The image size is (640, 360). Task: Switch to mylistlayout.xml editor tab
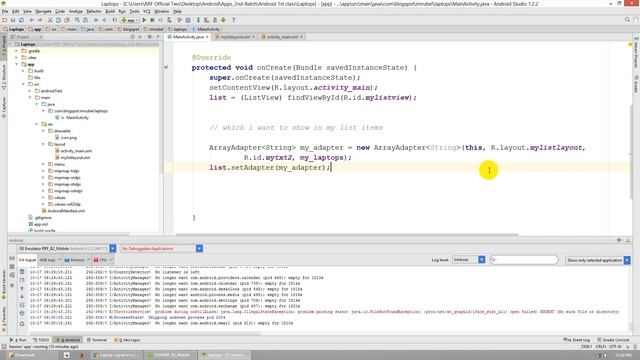(x=235, y=37)
